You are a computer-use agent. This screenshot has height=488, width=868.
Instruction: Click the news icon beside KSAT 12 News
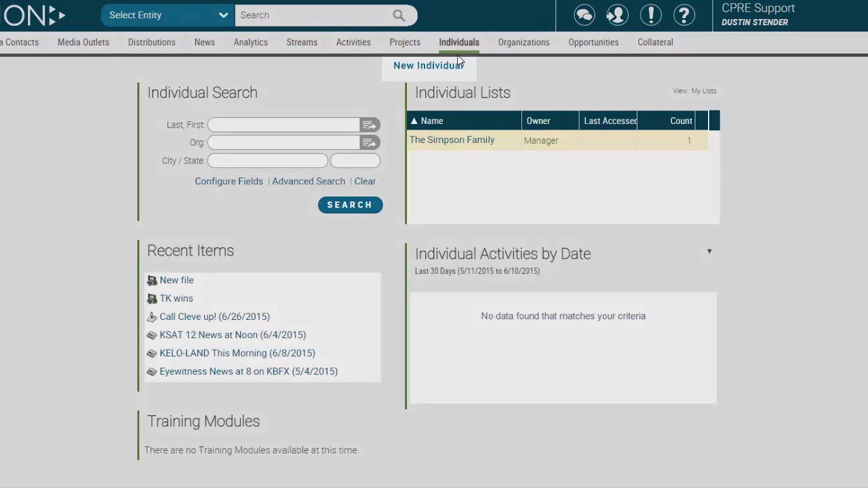tap(152, 335)
